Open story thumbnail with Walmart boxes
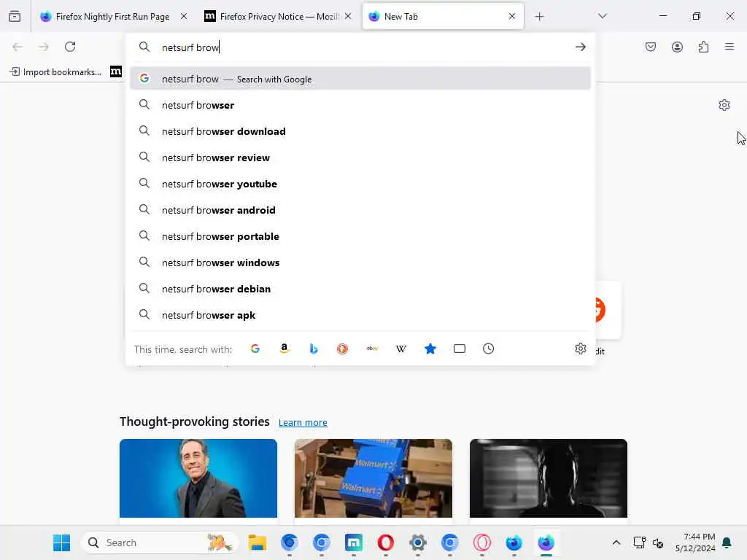 [x=373, y=478]
